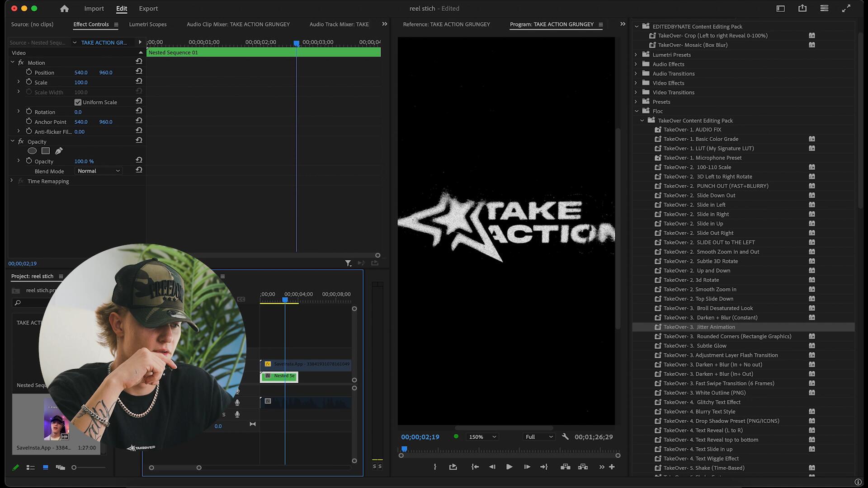Image resolution: width=868 pixels, height=488 pixels.
Task: Select the free draw bezier pen mask
Action: 59,151
